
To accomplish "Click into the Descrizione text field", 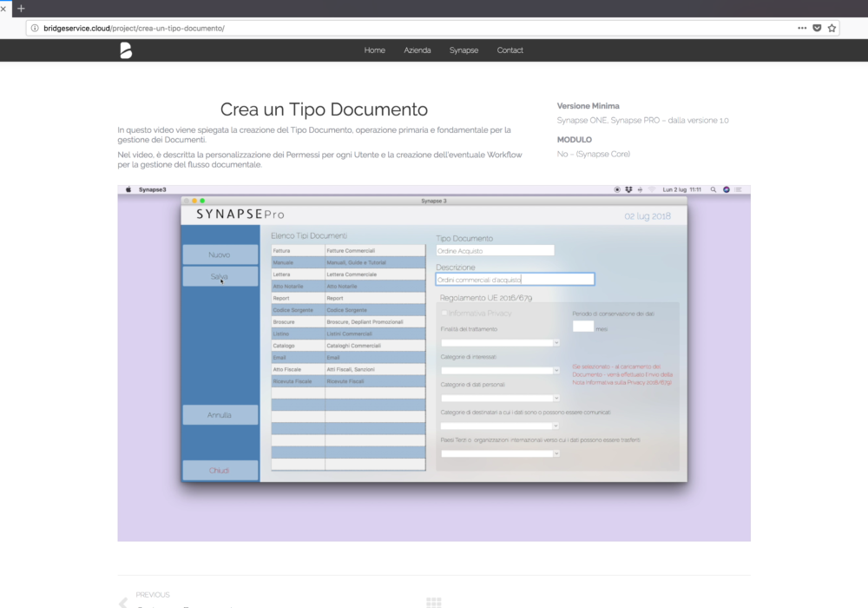I will coord(515,280).
